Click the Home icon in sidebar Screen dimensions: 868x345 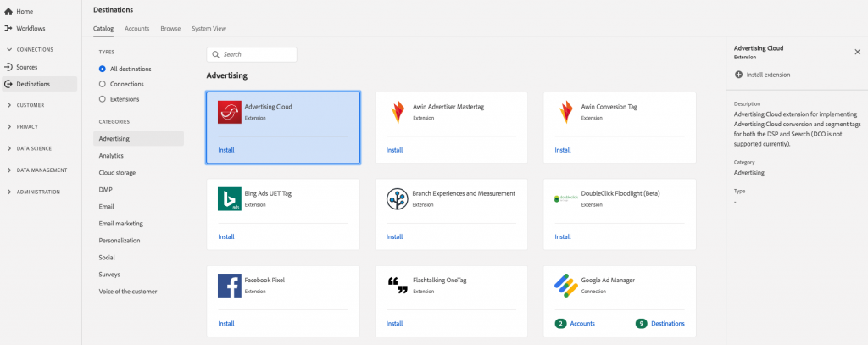pyautogui.click(x=8, y=11)
